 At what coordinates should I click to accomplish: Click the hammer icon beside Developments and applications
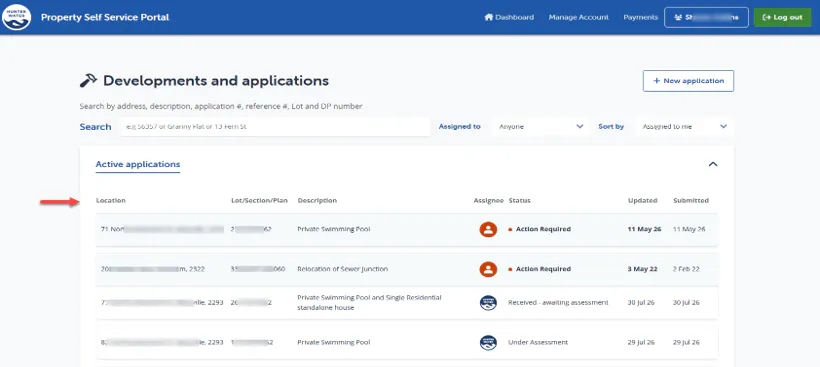tap(88, 81)
